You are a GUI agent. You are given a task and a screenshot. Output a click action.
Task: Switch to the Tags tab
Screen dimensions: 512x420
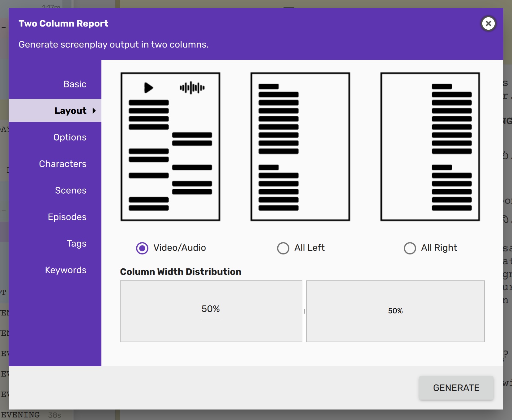(x=77, y=243)
